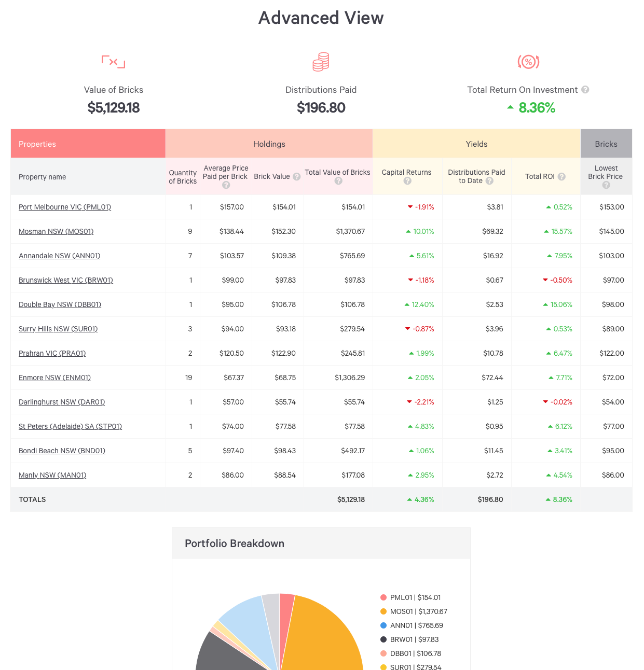
Task: Open Manly NSW (MAN01) property link
Action: (x=52, y=475)
